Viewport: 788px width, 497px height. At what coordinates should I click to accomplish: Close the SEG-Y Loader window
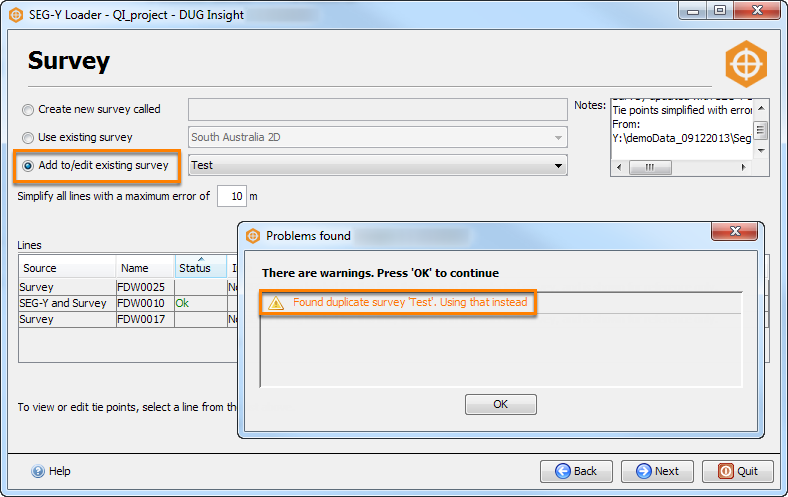tap(757, 11)
